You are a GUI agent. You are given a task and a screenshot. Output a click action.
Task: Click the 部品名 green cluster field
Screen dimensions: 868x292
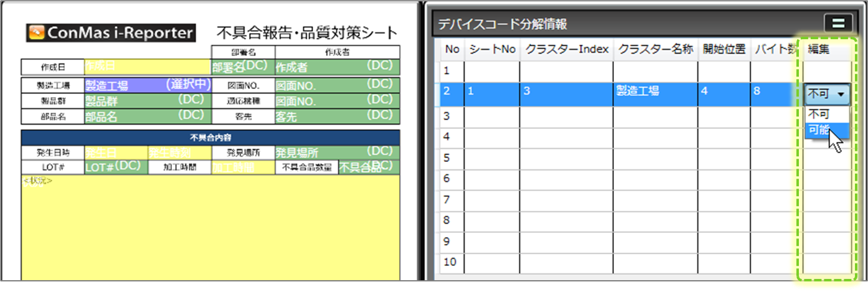[146, 116]
